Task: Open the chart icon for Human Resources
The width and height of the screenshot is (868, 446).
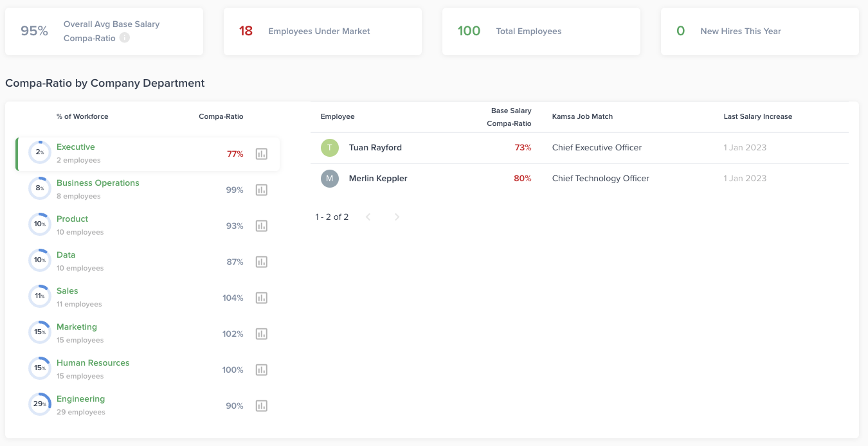Action: click(261, 370)
